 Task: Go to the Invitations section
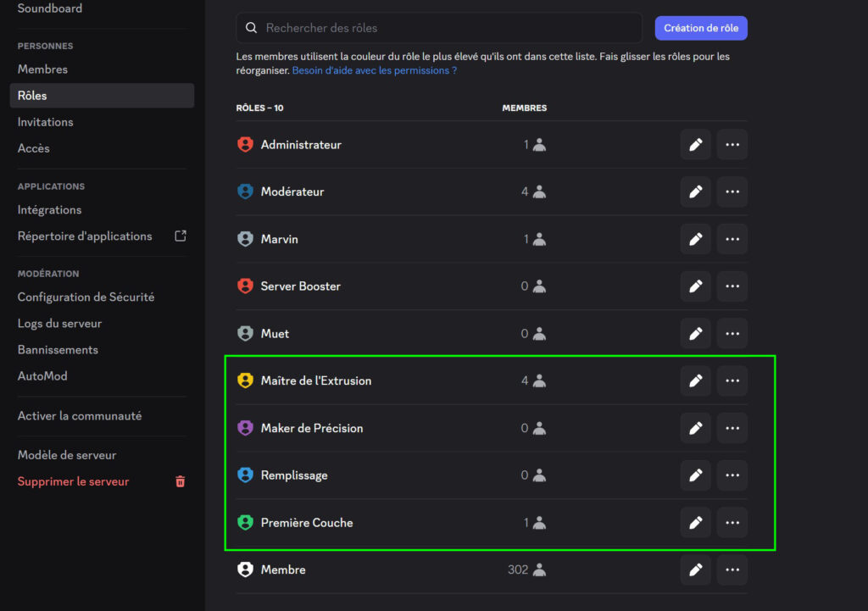pyautogui.click(x=45, y=122)
